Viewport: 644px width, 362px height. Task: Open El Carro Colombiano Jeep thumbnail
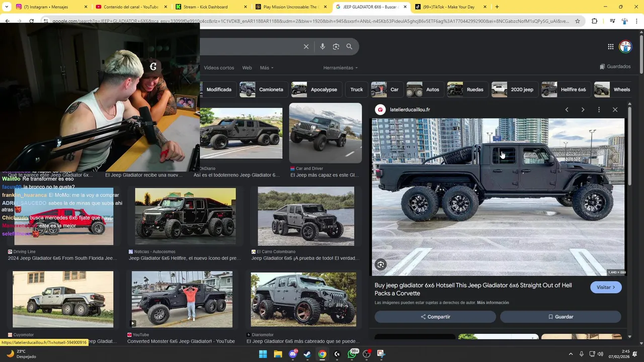click(306, 216)
